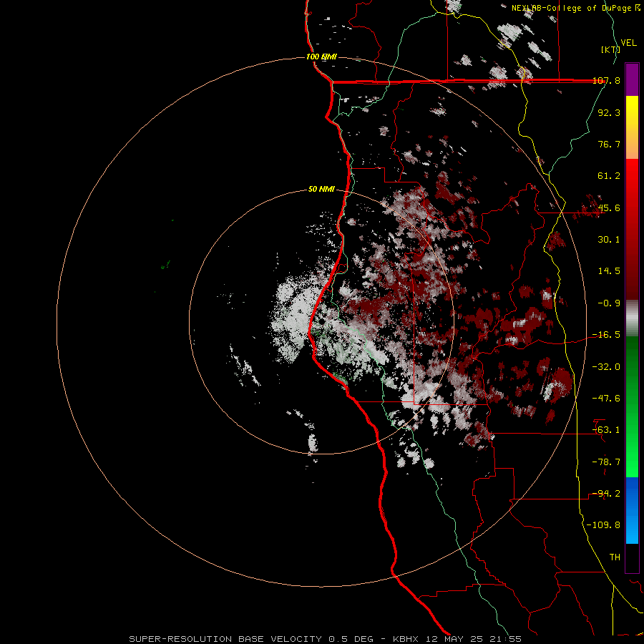Click the 76.7 velocity scale value

609,144
